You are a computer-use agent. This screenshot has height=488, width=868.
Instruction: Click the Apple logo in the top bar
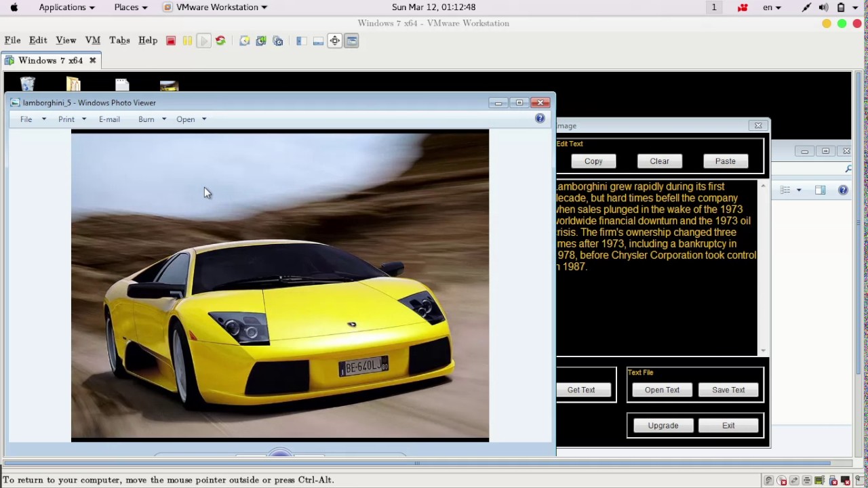pyautogui.click(x=14, y=7)
